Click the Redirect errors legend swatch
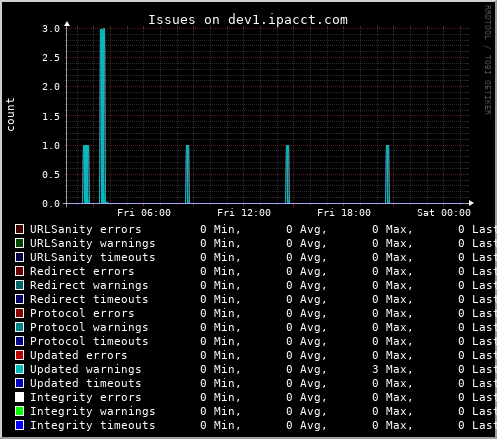 click(19, 271)
